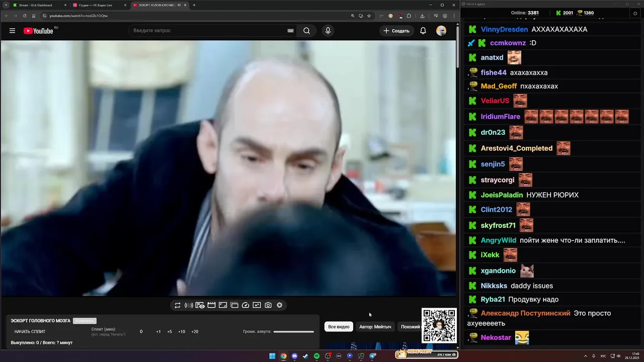Viewport: 644px width, 362px height.
Task: Click the card-with-eye icon in toolbar
Action: [200, 305]
